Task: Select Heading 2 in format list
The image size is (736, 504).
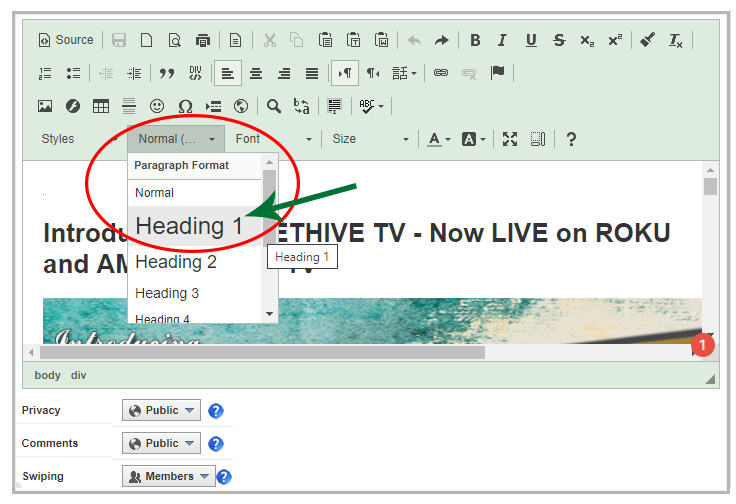Action: pos(194,262)
